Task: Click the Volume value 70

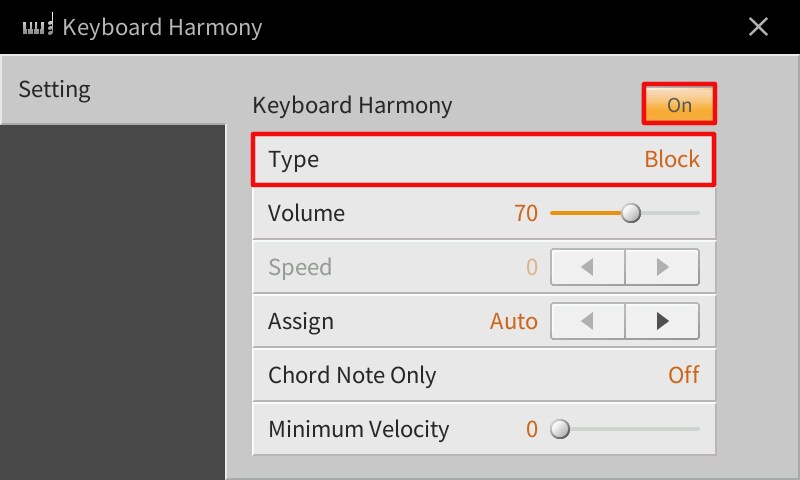Action: click(526, 213)
